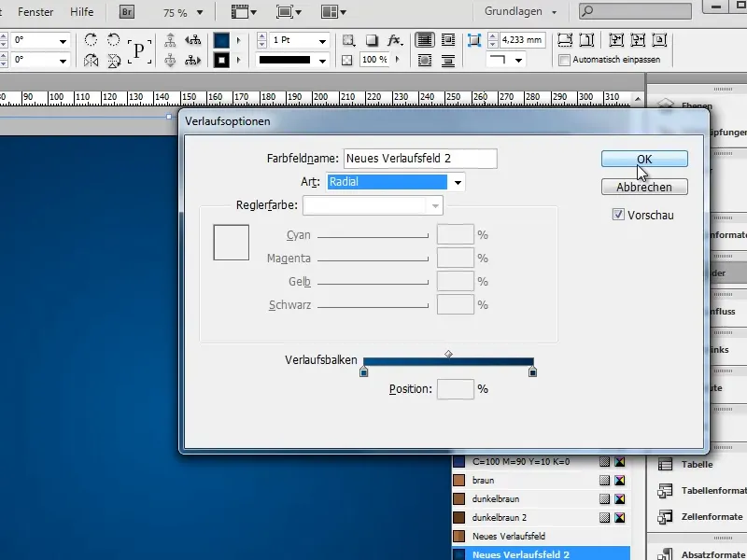Viewport: 747px width, 560px height.
Task: Select the right gradient stop
Action: [x=532, y=371]
